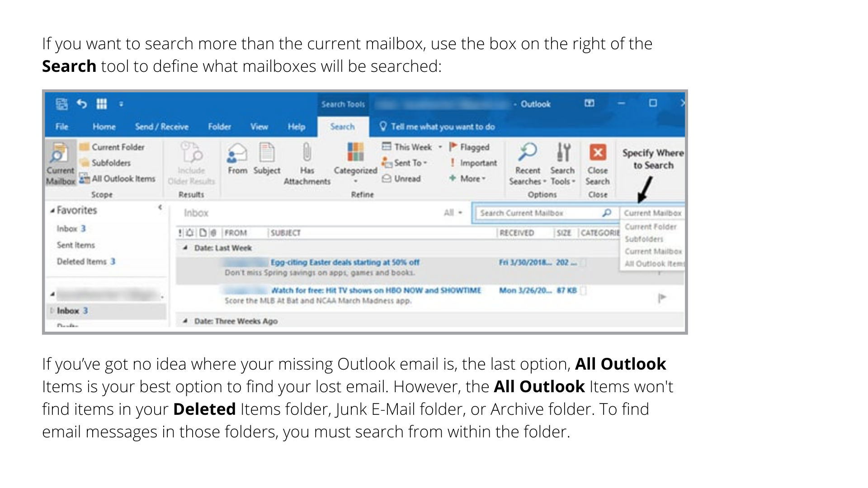868x488 pixels.
Task: Collapse the Date: Last Week group
Action: [x=185, y=248]
